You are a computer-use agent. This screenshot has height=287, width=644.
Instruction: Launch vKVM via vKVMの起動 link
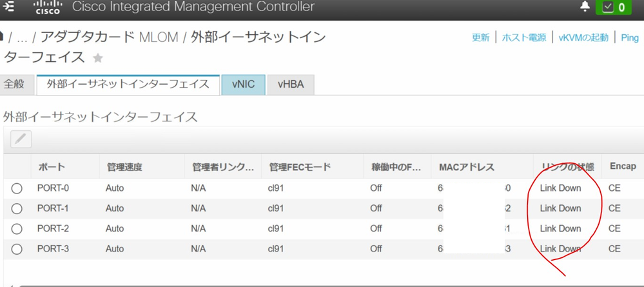[583, 38]
